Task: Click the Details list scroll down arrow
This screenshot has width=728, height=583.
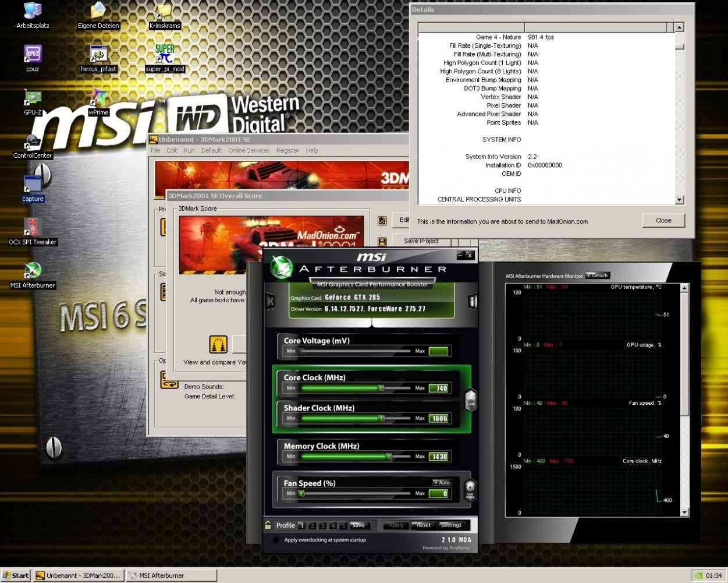Action: coord(679,200)
